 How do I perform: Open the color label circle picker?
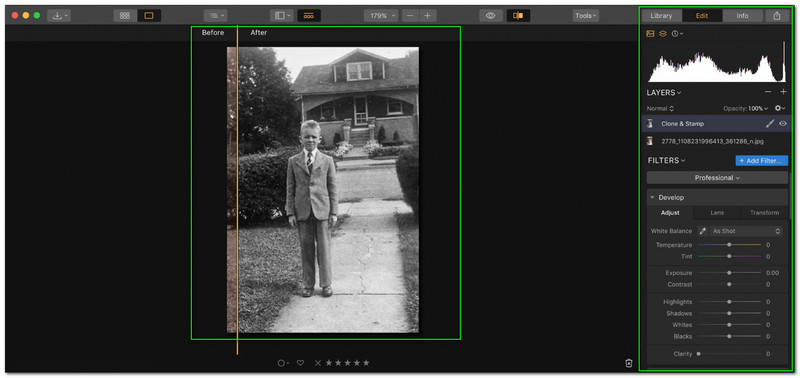point(283,363)
